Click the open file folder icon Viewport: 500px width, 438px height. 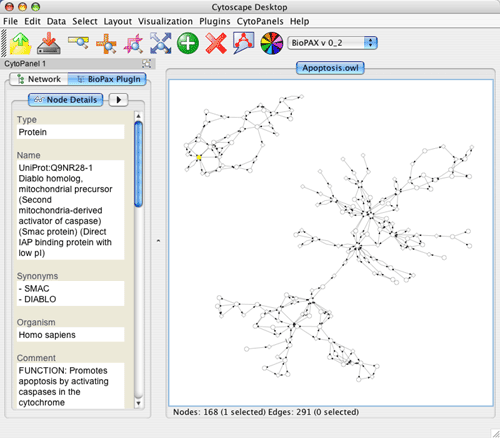pyautogui.click(x=21, y=43)
